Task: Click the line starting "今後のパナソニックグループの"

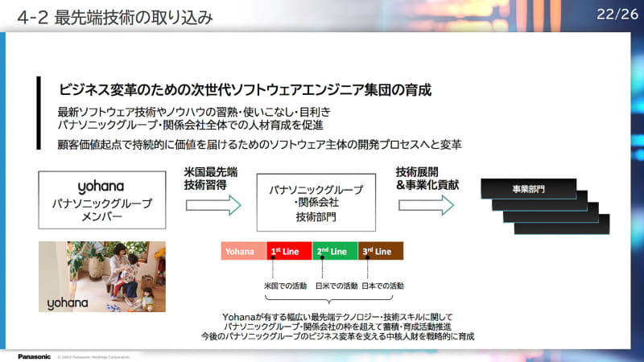Action: 337,336
